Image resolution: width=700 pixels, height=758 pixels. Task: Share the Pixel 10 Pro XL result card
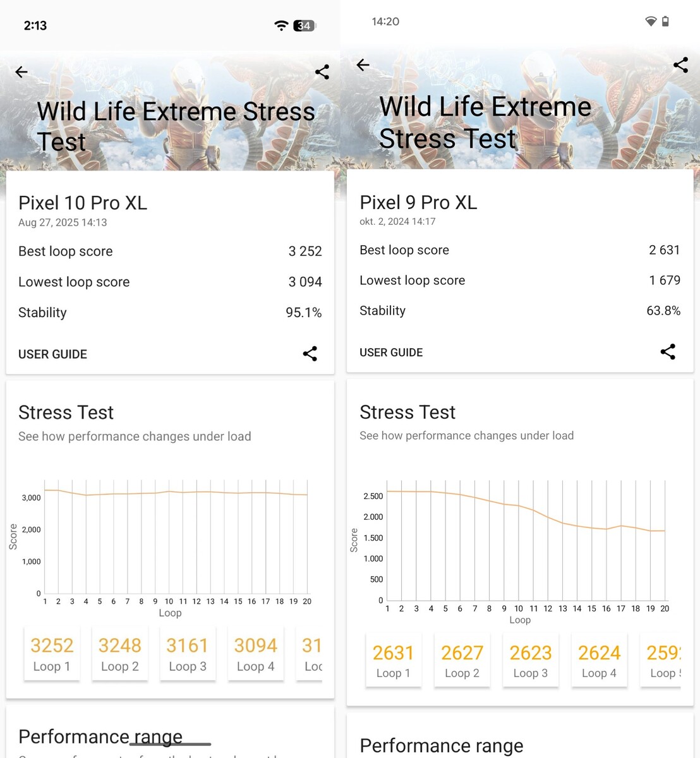(x=310, y=354)
